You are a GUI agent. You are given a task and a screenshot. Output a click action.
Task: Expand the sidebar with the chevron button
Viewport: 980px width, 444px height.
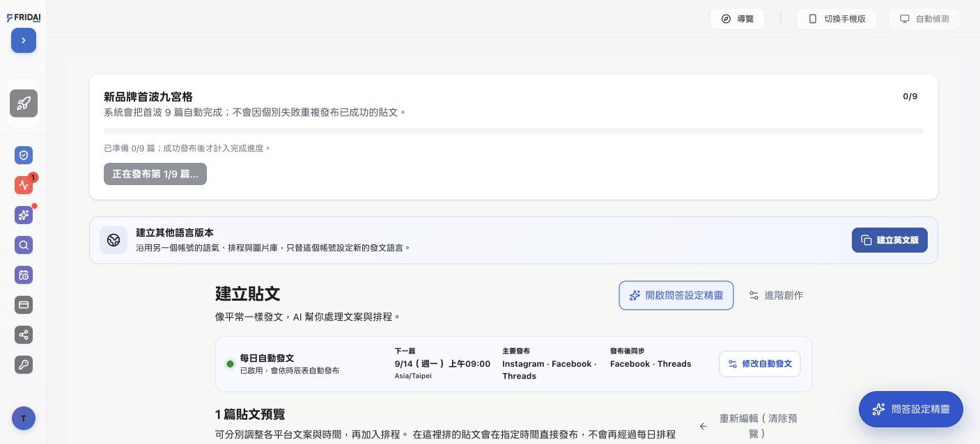pyautogui.click(x=24, y=40)
